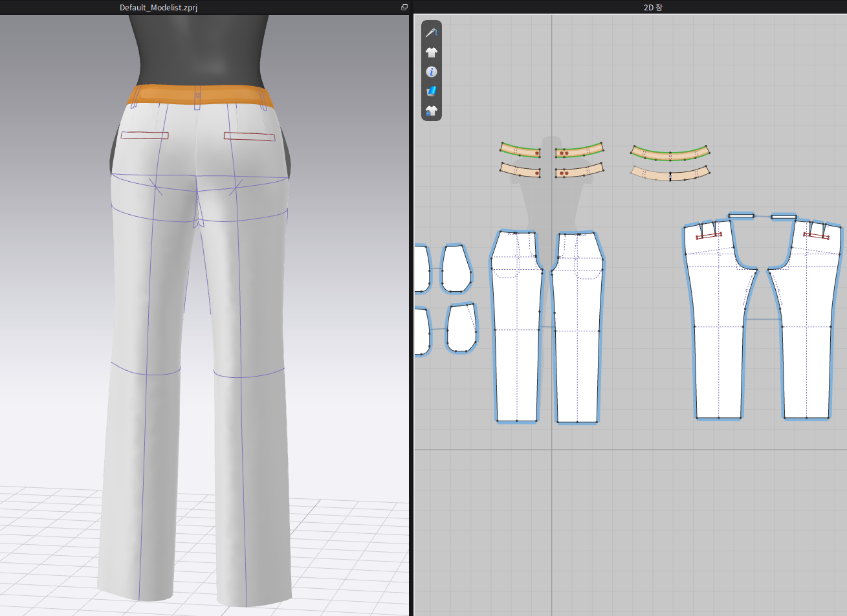Click the left red welt pocket on 3D pants
This screenshot has width=847, height=616.
145,135
